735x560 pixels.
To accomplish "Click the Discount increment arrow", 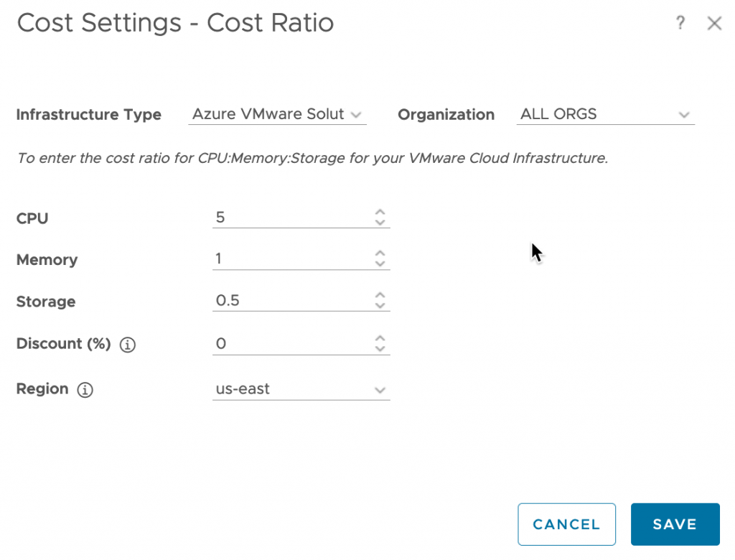I will [x=380, y=338].
